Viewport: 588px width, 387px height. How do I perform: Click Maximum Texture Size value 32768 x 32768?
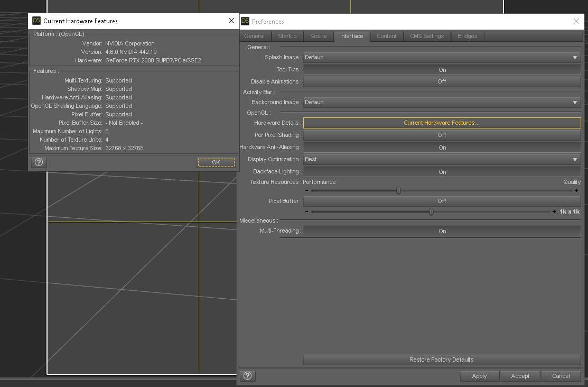click(x=124, y=148)
